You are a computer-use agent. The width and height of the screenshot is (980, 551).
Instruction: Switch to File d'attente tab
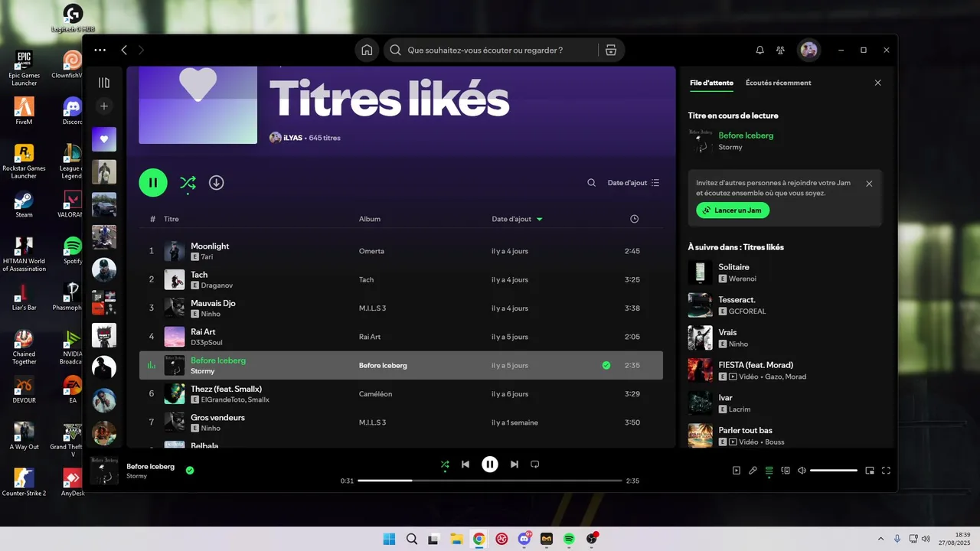coord(711,83)
